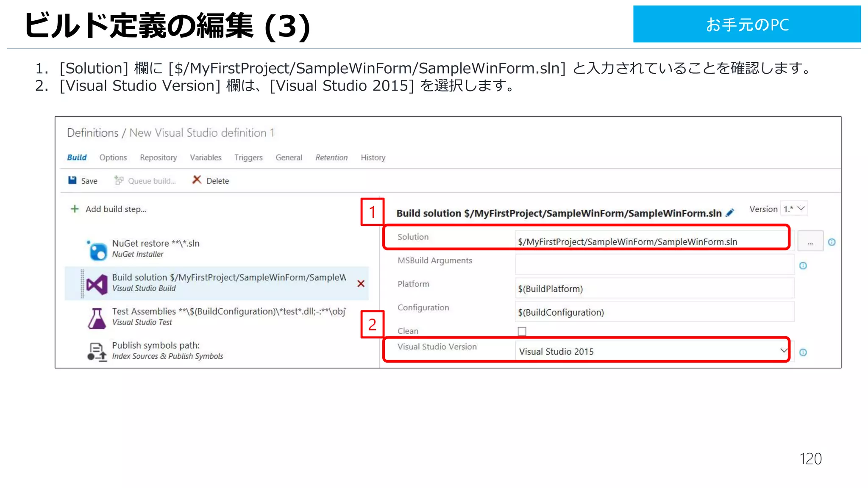The height and width of the screenshot is (488, 868).
Task: Click the Visual Studio Build step icon
Action: tap(97, 284)
